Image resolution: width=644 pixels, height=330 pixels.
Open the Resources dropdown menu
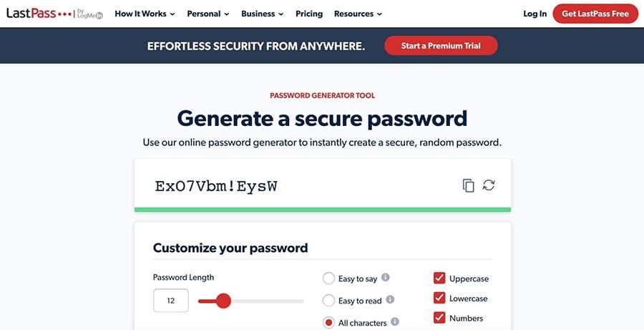pyautogui.click(x=358, y=14)
